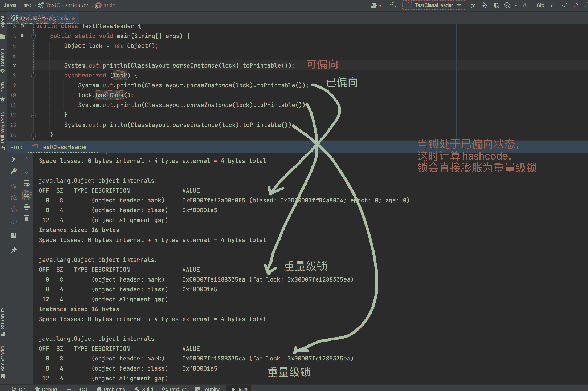Click main method breadcrumb
This screenshot has width=588, height=391.
tap(106, 5)
